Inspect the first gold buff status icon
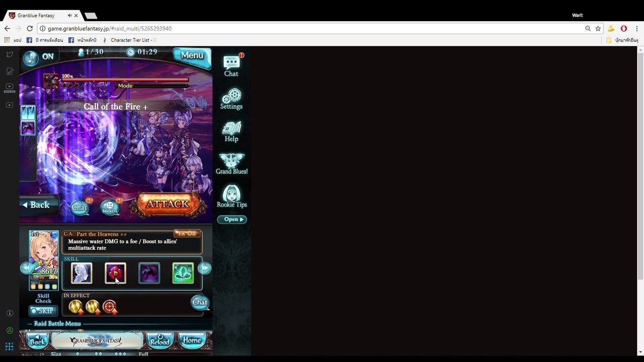The width and height of the screenshot is (644, 362). pyautogui.click(x=76, y=306)
